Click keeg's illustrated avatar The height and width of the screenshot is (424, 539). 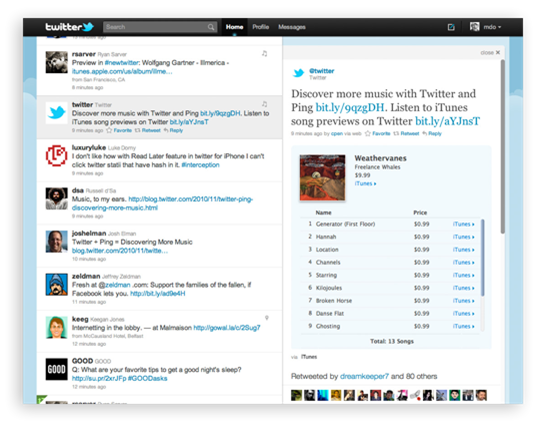[x=57, y=327]
